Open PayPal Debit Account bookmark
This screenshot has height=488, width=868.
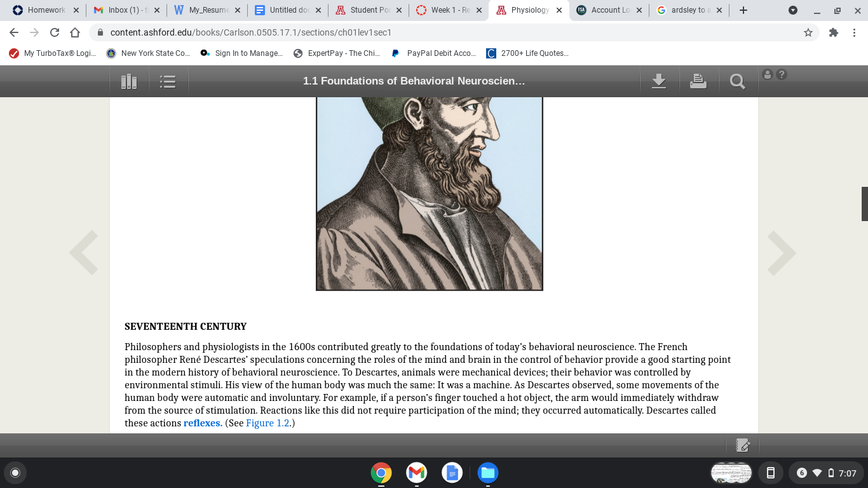(x=433, y=53)
